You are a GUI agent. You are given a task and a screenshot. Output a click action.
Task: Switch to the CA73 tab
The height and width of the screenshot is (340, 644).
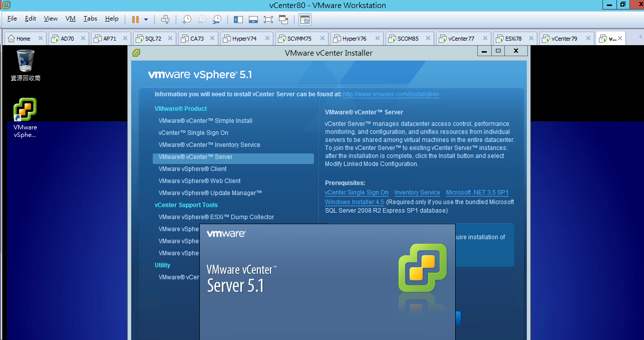(x=198, y=39)
